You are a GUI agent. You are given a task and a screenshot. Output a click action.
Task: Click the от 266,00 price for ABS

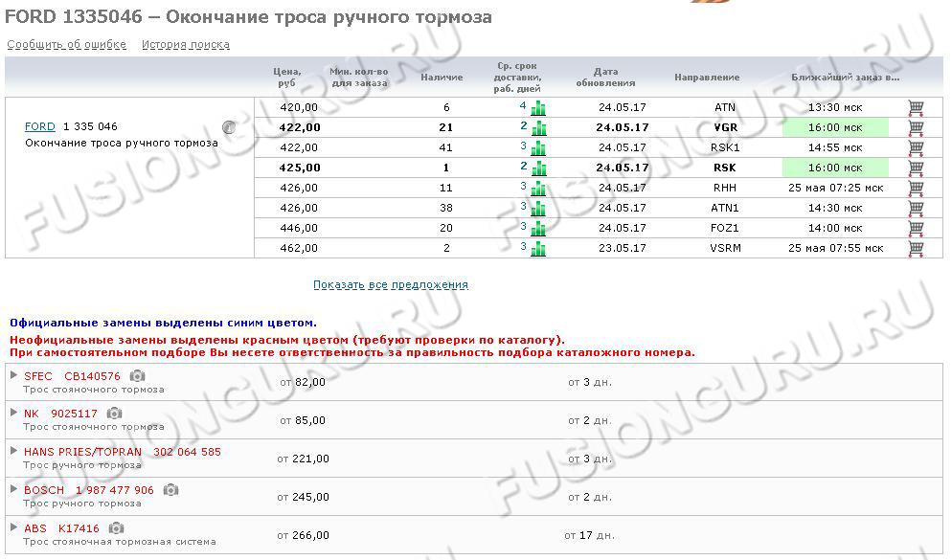click(x=303, y=536)
